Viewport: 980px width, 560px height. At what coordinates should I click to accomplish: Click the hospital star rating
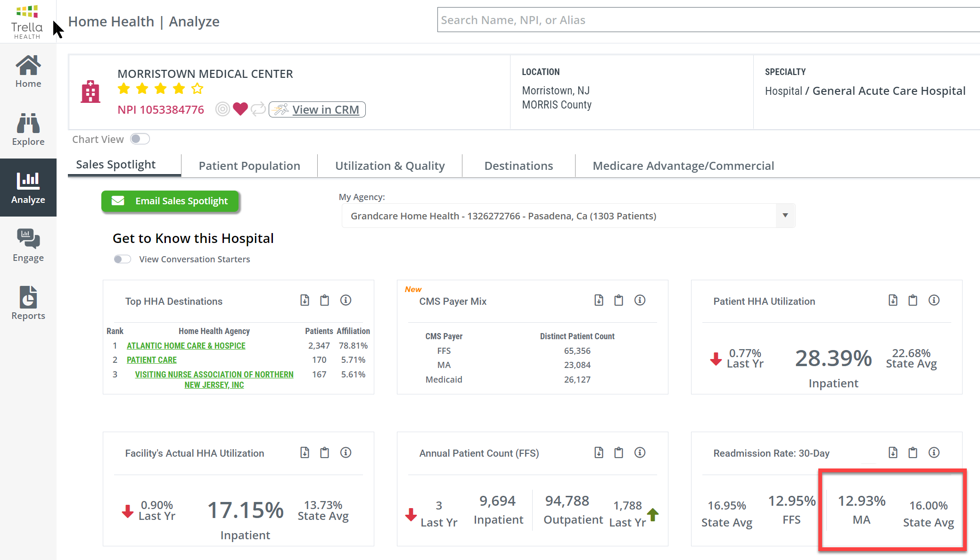(x=160, y=89)
